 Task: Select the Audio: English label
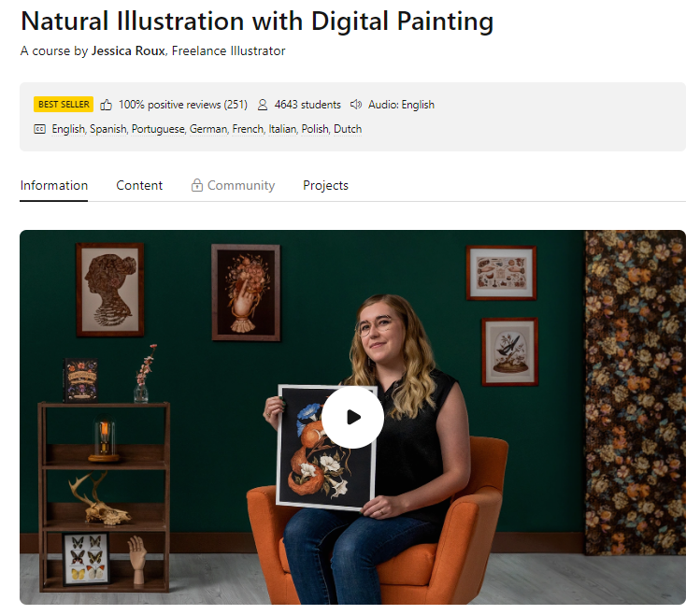[403, 105]
